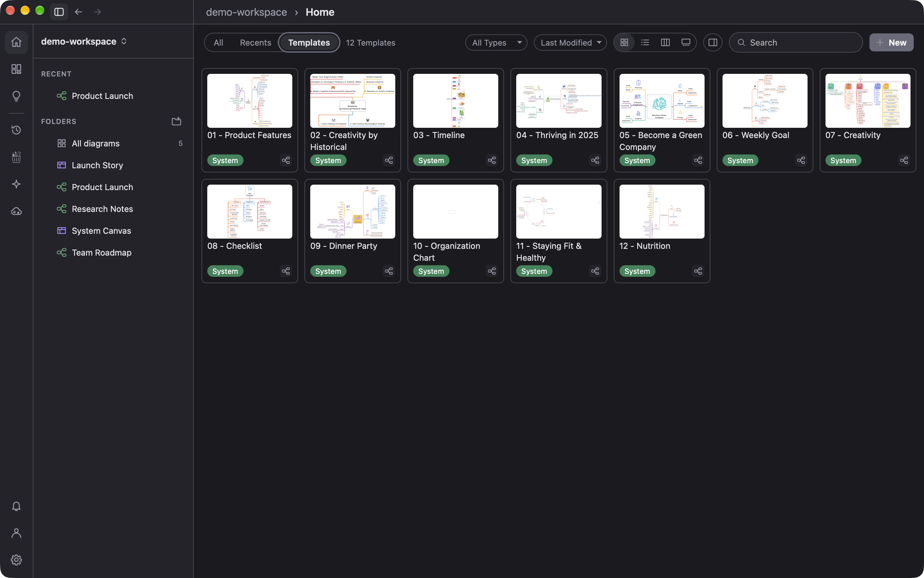
Task: Click the 12 Templates count label
Action: click(370, 43)
